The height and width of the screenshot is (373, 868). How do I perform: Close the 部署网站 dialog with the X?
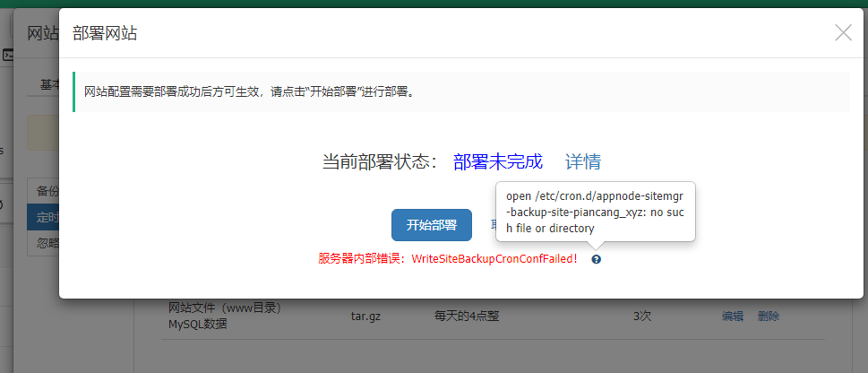click(843, 33)
